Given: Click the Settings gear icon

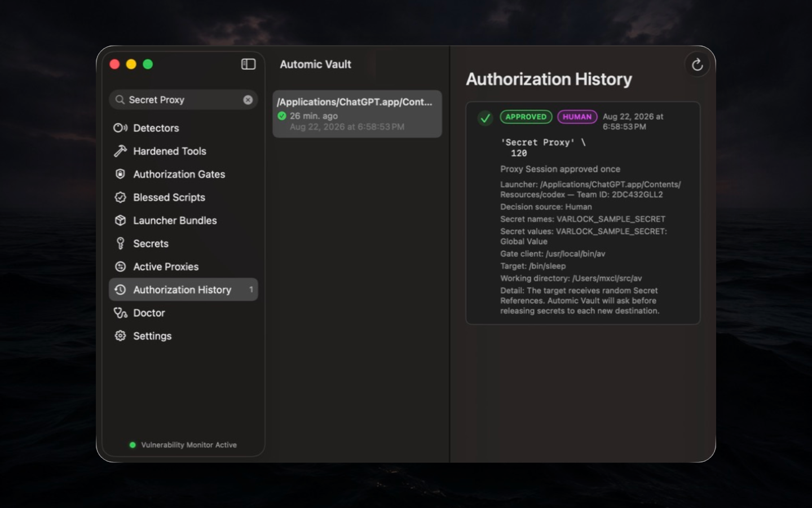Looking at the screenshot, I should (x=120, y=336).
